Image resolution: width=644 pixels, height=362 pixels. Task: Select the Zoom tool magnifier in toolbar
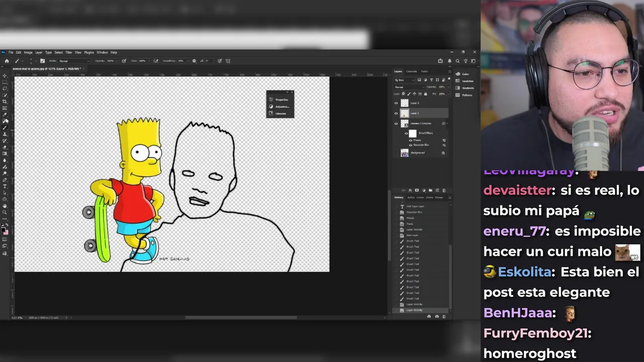click(5, 212)
